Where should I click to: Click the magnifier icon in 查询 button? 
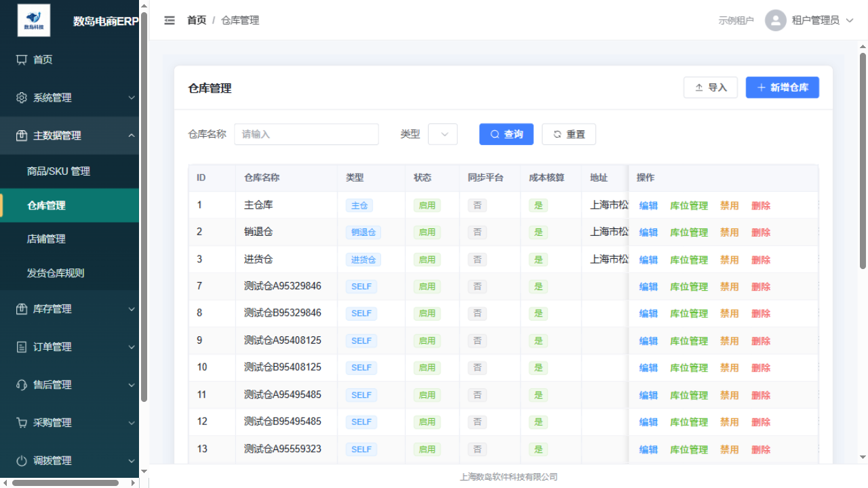[495, 134]
